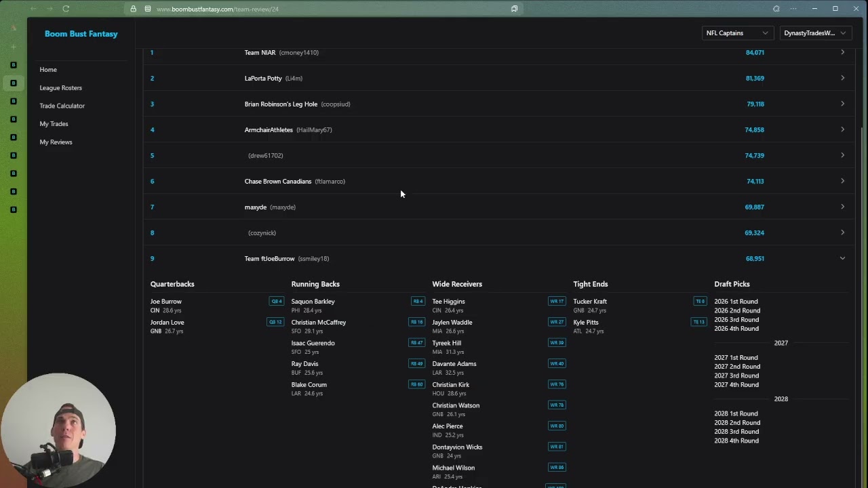Reload the page with the refresh icon

click(x=66, y=9)
